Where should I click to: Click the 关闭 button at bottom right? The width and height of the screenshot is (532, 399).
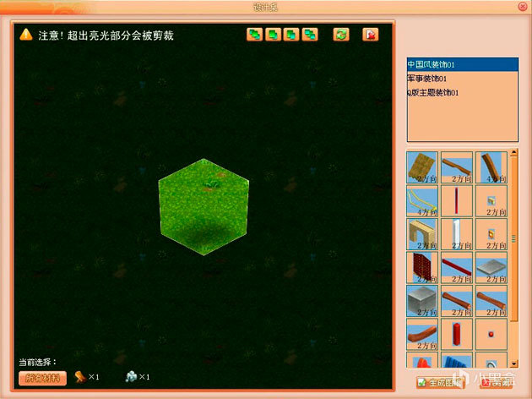[x=497, y=383]
